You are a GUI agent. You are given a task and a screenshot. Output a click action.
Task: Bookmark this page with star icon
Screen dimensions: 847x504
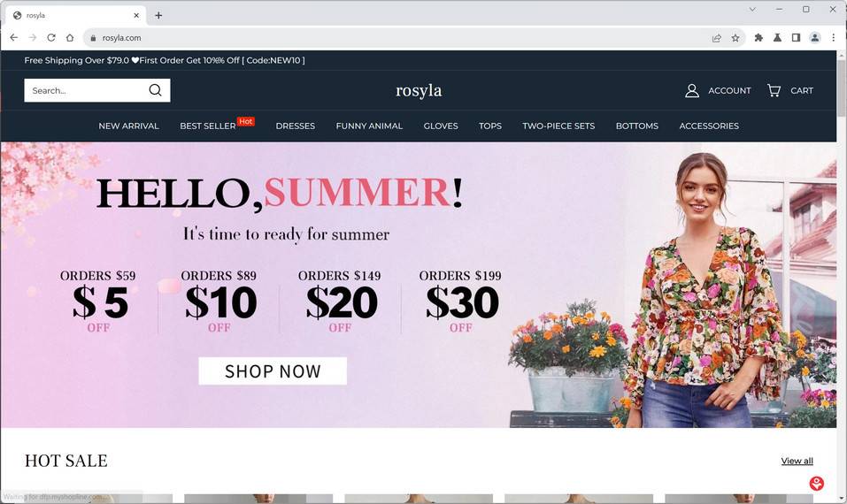coord(735,38)
